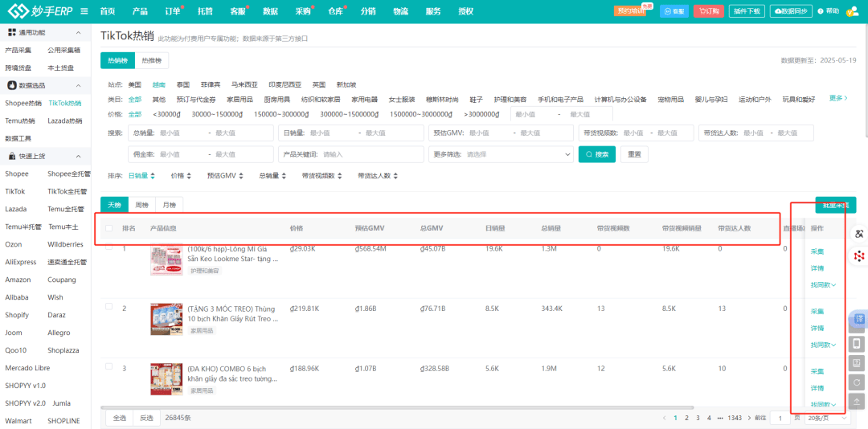Open the 物流 top menu
The width and height of the screenshot is (868, 429).
pos(401,11)
